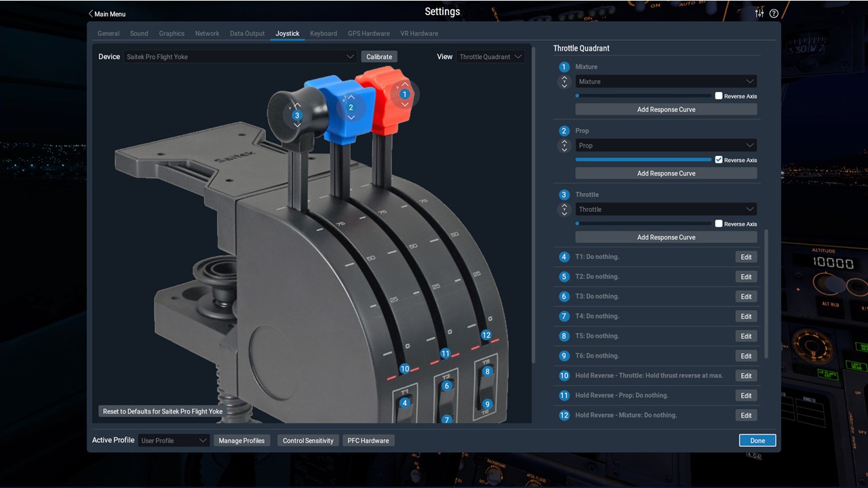Click the up/down arrows beside the Throttle axis
868x488 pixels.
[564, 209]
